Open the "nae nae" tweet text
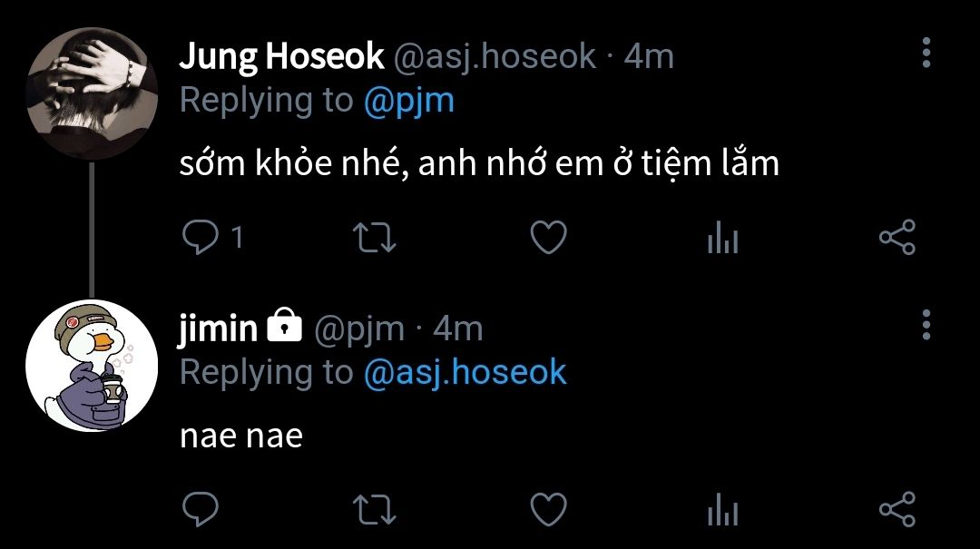Screen dimensions: 980x549 click(240, 436)
